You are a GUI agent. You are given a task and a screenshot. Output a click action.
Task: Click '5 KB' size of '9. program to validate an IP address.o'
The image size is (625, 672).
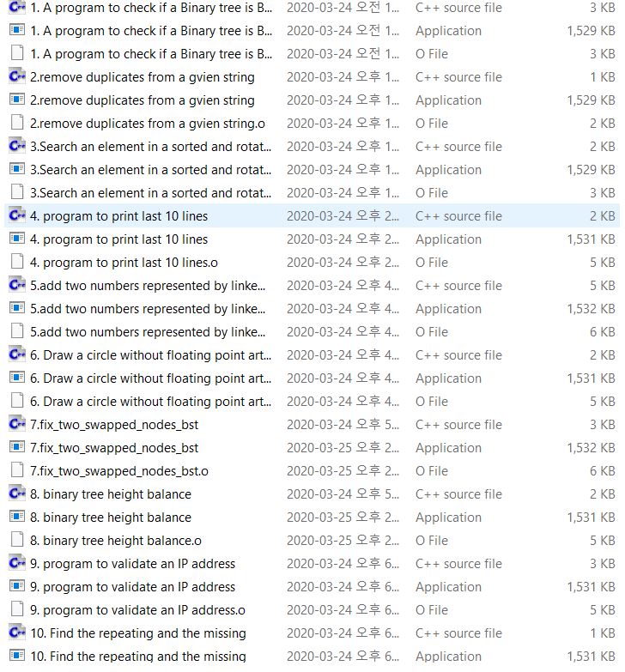point(603,609)
